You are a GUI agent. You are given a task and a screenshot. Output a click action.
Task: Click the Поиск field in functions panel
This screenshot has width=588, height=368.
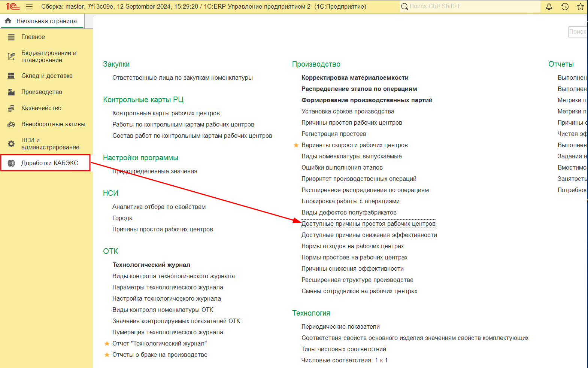(x=578, y=32)
